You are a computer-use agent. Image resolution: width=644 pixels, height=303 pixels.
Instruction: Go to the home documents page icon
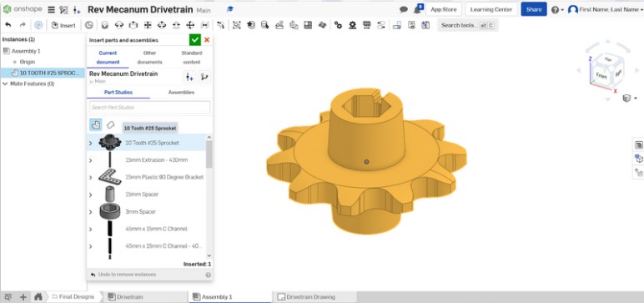(38, 296)
